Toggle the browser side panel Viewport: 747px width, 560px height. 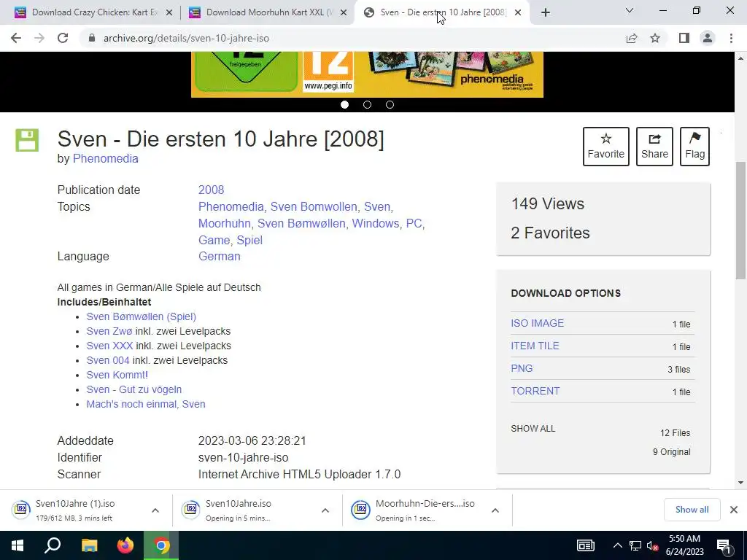coord(684,38)
